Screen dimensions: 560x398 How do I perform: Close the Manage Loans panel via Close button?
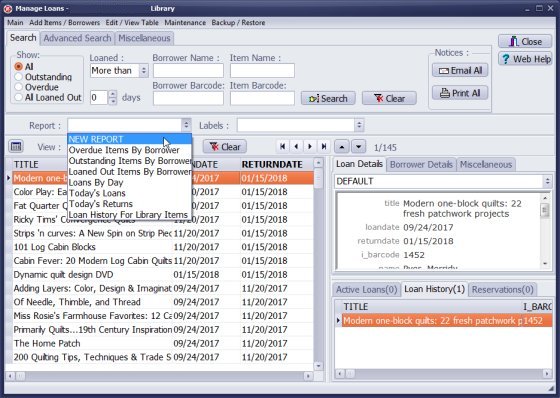click(x=525, y=41)
